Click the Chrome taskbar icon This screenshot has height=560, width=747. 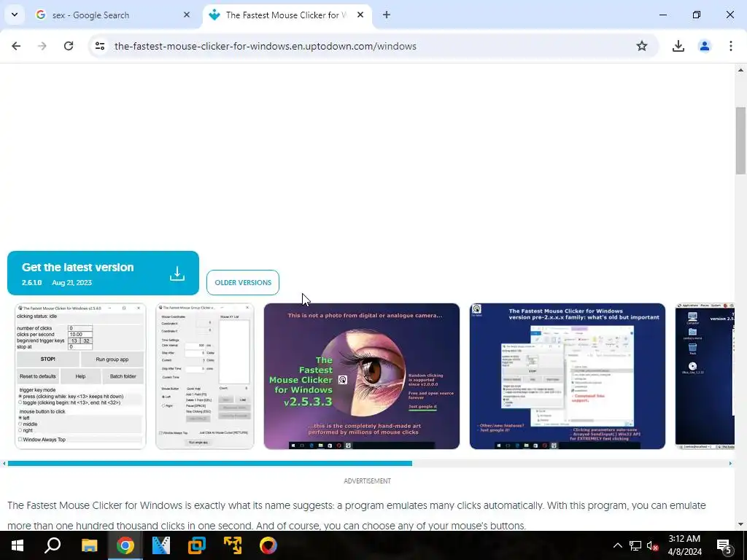pyautogui.click(x=125, y=545)
